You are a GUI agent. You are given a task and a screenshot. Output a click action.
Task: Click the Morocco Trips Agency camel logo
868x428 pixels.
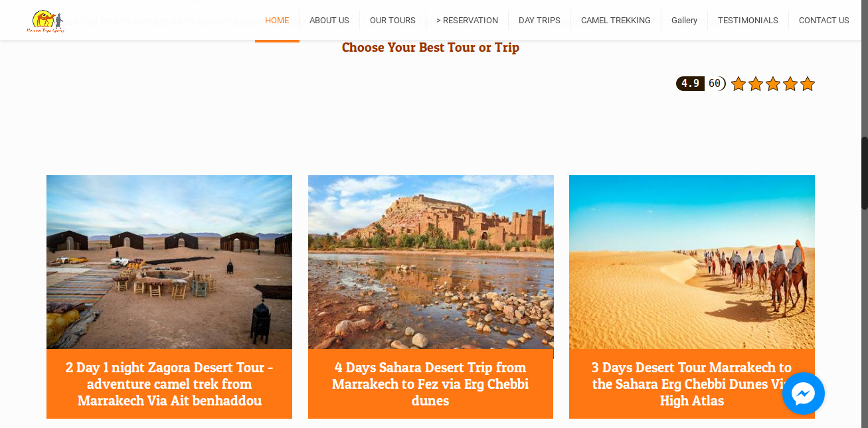coord(46,21)
